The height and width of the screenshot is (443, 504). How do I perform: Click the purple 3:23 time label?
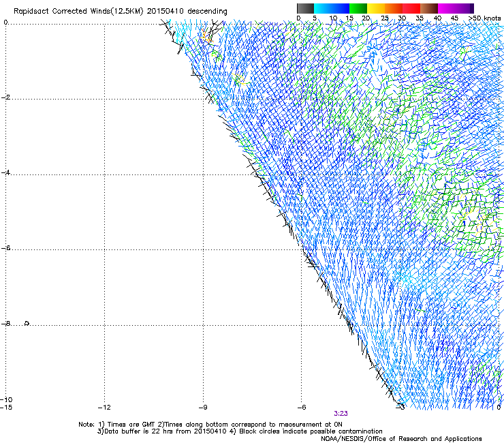[x=341, y=414]
